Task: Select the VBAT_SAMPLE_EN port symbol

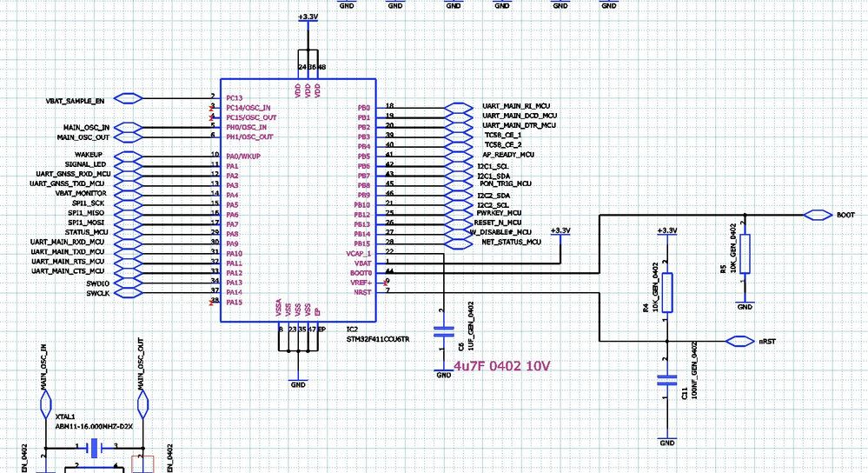Action: tap(129, 98)
